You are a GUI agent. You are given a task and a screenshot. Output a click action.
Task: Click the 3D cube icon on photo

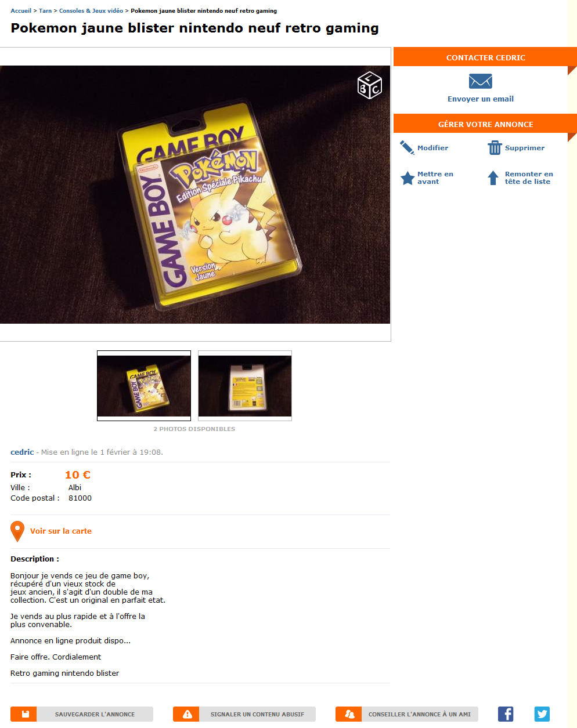pos(369,85)
